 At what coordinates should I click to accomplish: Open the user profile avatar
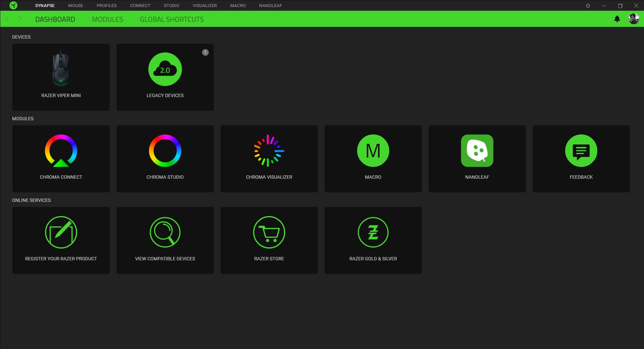634,19
